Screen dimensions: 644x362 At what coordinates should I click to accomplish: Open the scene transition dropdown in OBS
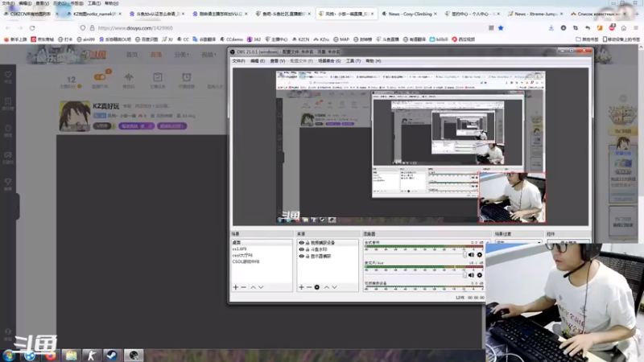click(x=518, y=242)
